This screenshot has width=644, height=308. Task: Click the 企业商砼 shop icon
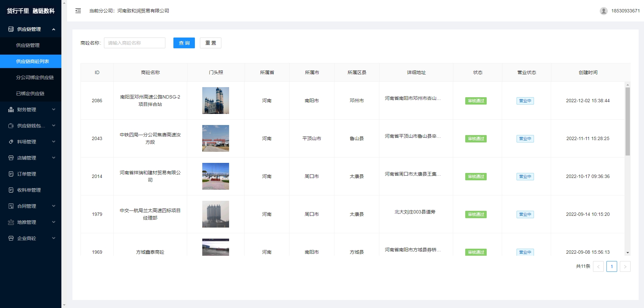tap(11, 238)
